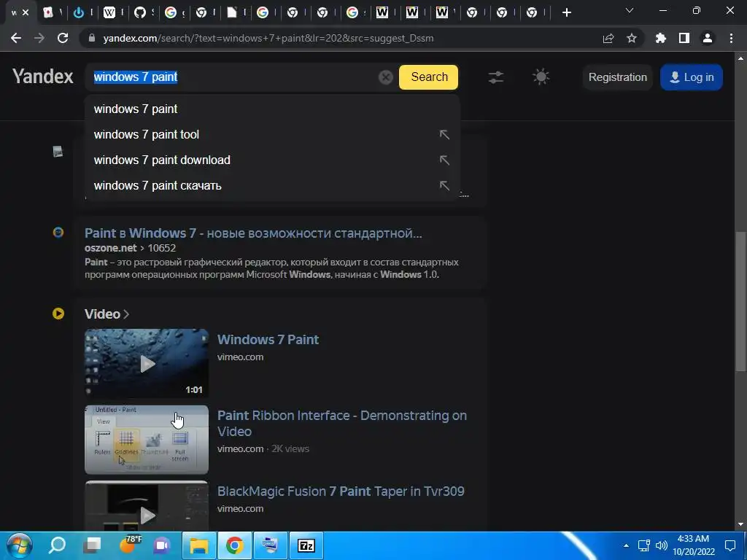Click the yellow Video play icon

(58, 314)
